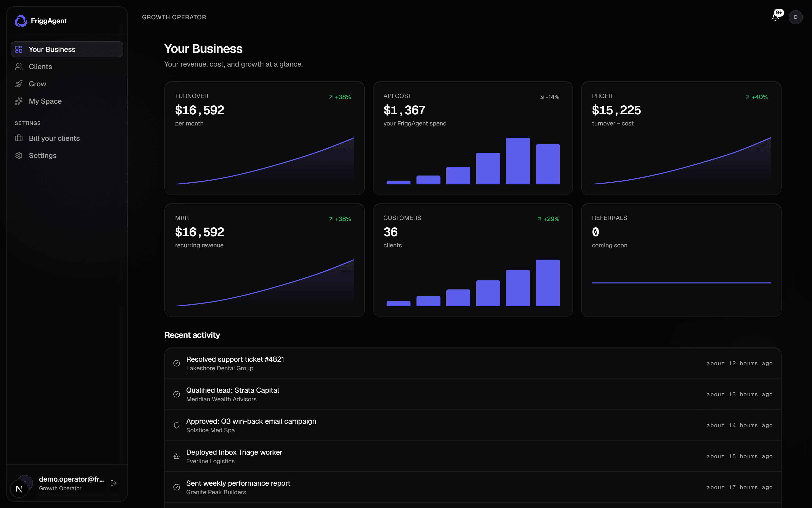Screen dimensions: 812x508
Task: Click Solstice Med Spa client name
Action: tap(210, 430)
